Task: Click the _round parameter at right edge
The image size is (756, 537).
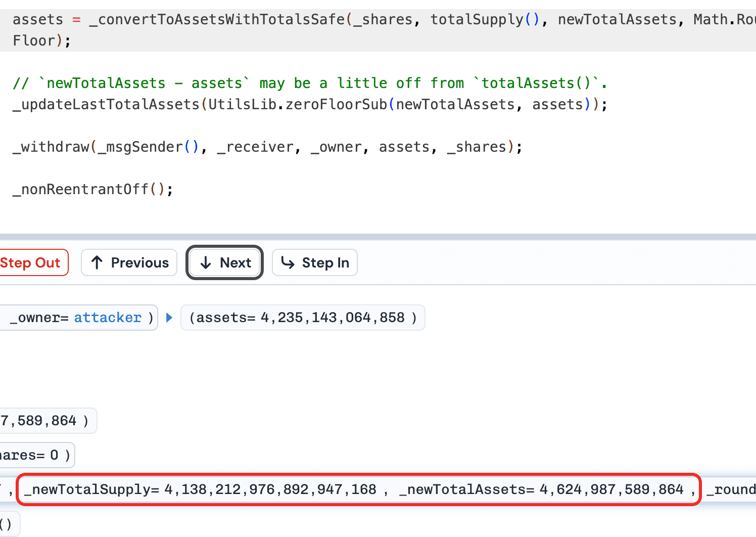Action: click(731, 489)
